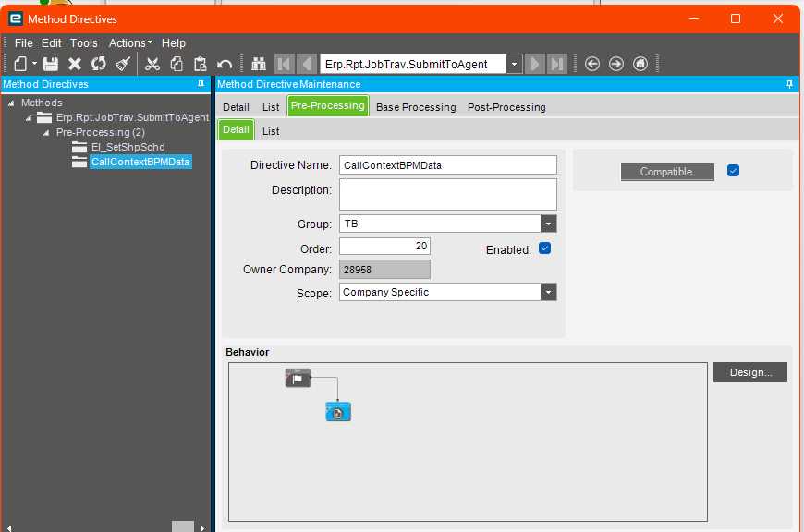Image resolution: width=804 pixels, height=532 pixels.
Task: Save the directive with the floppy disk icon
Action: (51, 64)
